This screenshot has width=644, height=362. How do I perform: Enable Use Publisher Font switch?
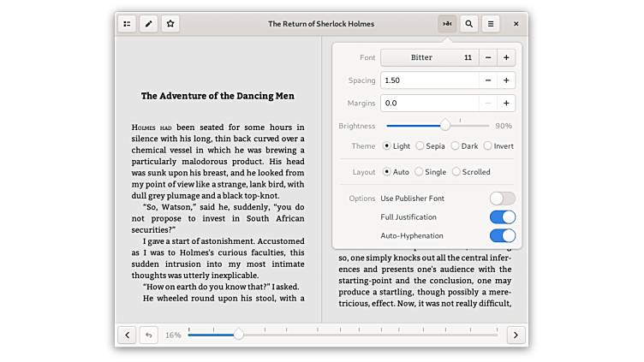[502, 199]
